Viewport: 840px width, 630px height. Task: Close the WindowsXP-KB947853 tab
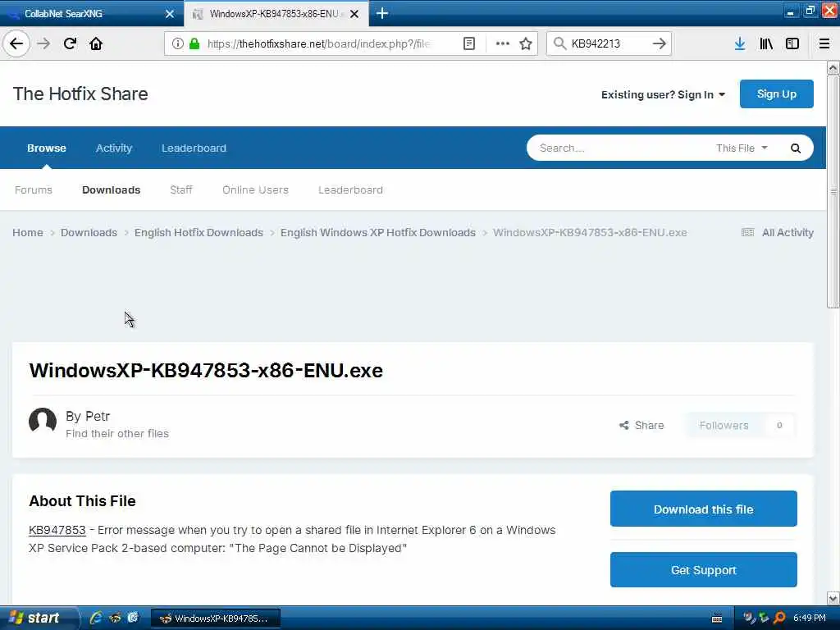354,14
